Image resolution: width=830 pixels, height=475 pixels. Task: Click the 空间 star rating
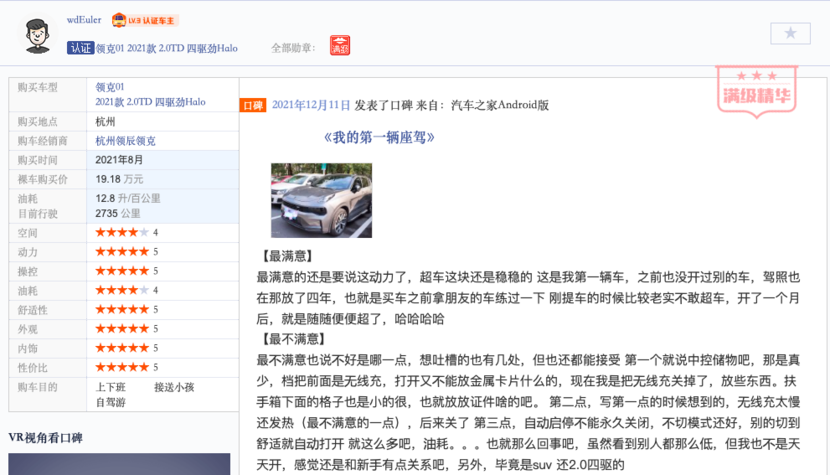(122, 232)
